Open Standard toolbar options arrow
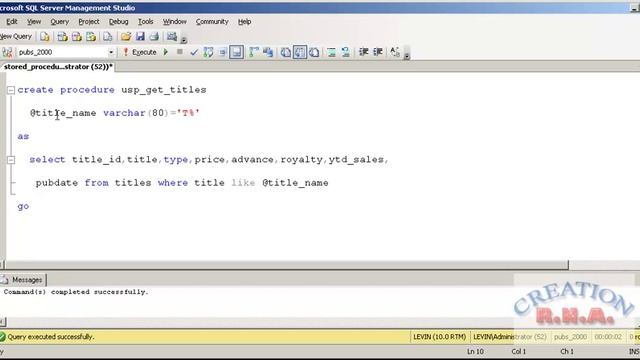This screenshot has width=640, height=360. pos(184,40)
